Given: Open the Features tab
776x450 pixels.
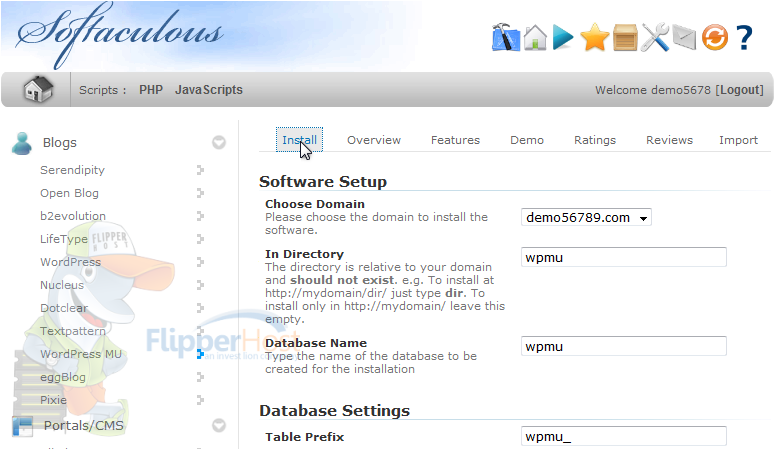Looking at the screenshot, I should tap(455, 140).
